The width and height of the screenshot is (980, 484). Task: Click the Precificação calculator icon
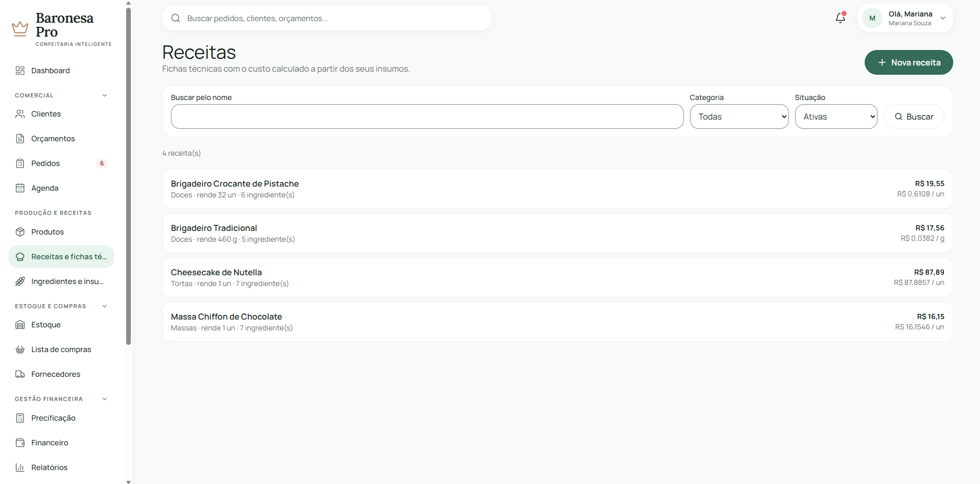point(20,418)
